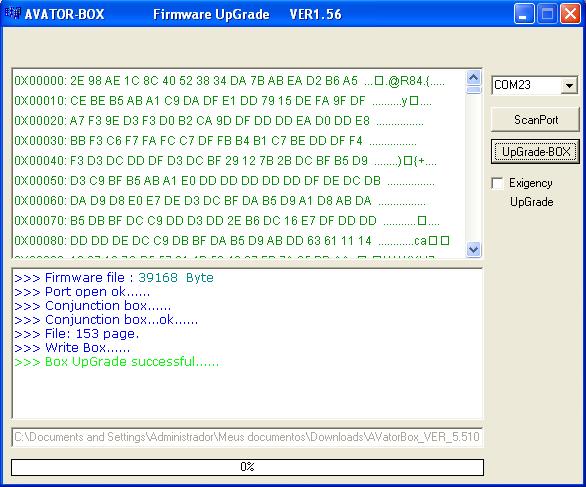
Task: Close the AVATOR-BOX window
Action: click(570, 14)
